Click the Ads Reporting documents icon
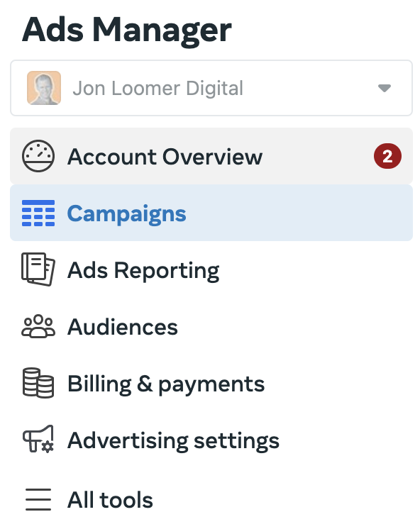The width and height of the screenshot is (420, 529). (38, 269)
